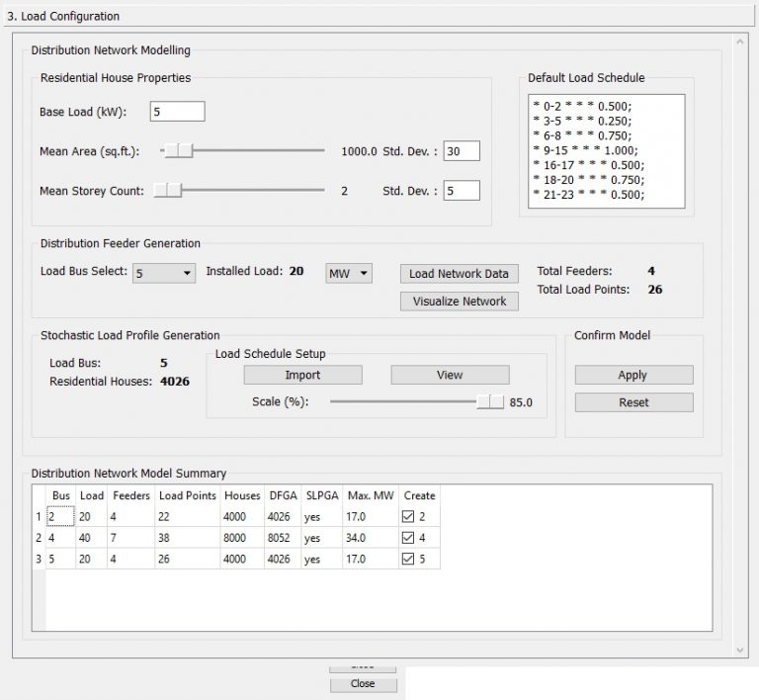
Task: Select the Load Points cell showing 22
Action: tap(188, 516)
